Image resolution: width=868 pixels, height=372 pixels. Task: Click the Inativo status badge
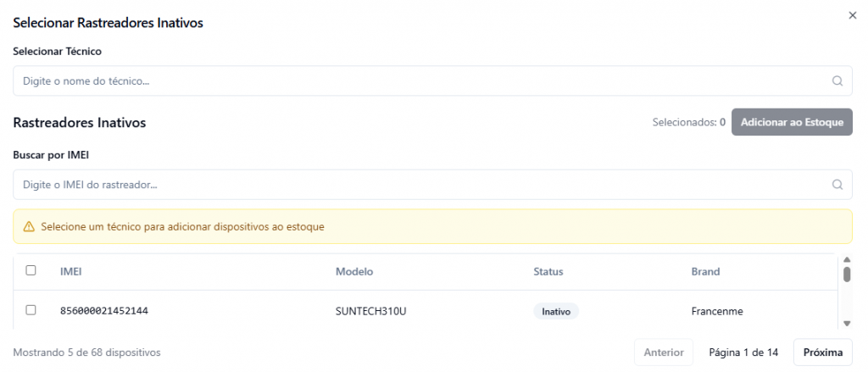pyautogui.click(x=556, y=311)
